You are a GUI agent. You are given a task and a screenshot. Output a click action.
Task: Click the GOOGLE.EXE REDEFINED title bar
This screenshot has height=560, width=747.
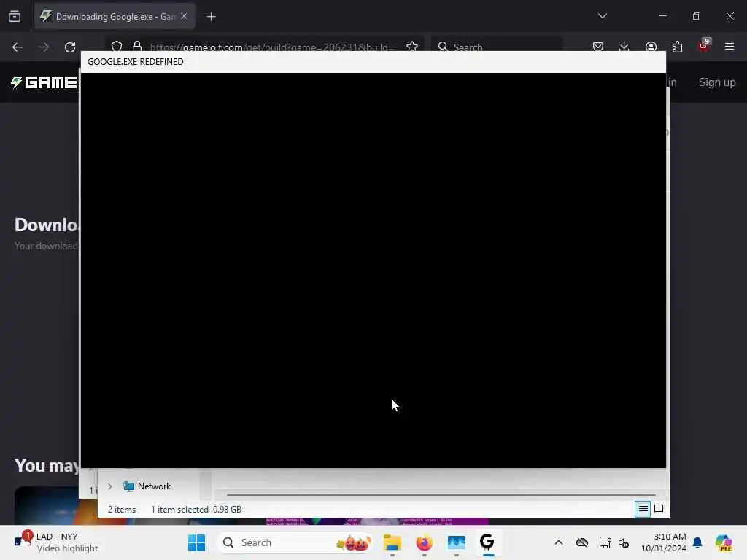point(373,62)
